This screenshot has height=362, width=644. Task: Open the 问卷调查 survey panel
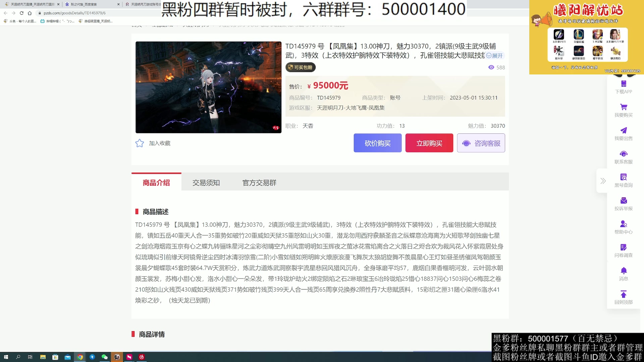(x=623, y=250)
